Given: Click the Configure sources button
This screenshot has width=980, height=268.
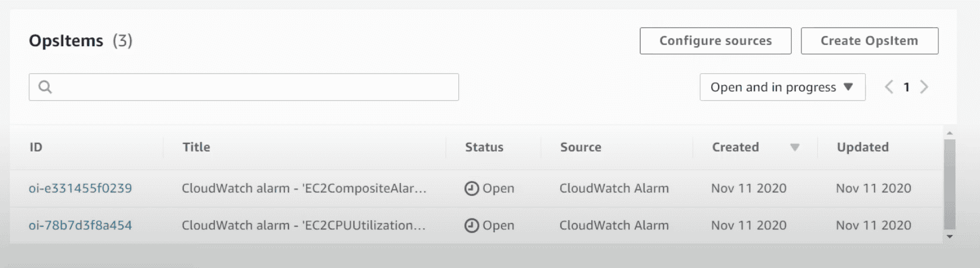Looking at the screenshot, I should [x=715, y=41].
